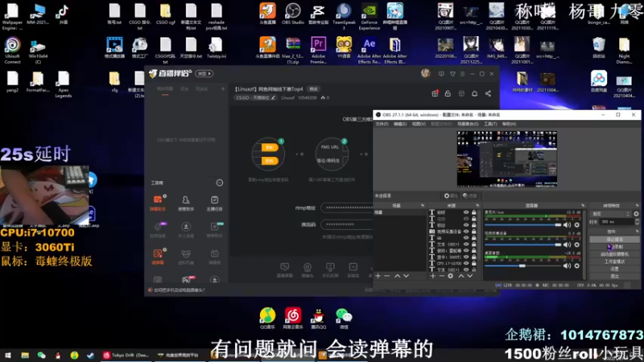Adjust 麦克风/Aux volume slider
This screenshot has width=644, height=362.
click(x=522, y=225)
